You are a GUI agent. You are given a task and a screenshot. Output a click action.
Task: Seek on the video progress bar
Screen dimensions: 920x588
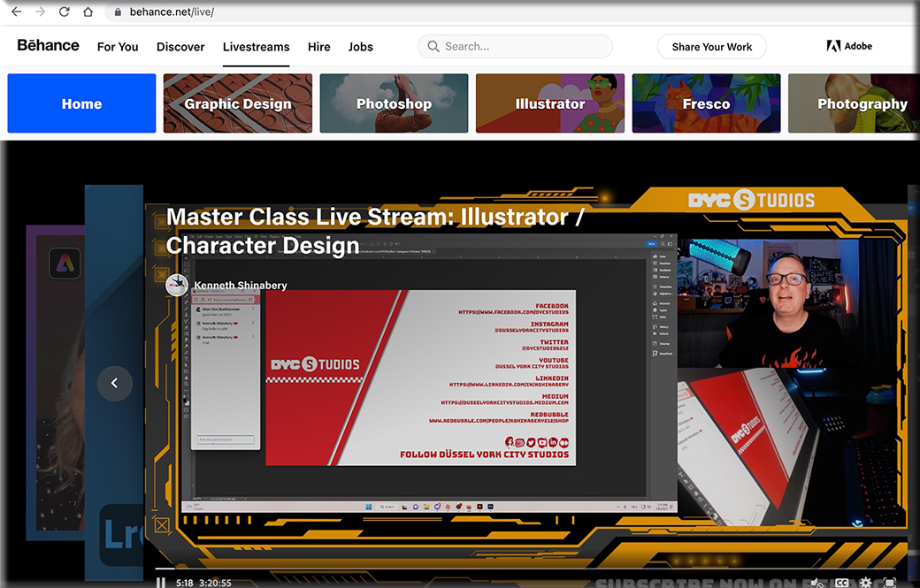pyautogui.click(x=525, y=568)
